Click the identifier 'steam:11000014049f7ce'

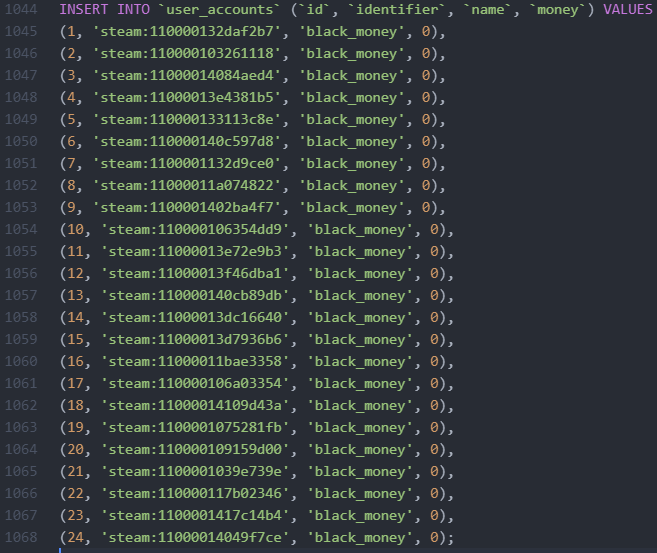(x=195, y=537)
